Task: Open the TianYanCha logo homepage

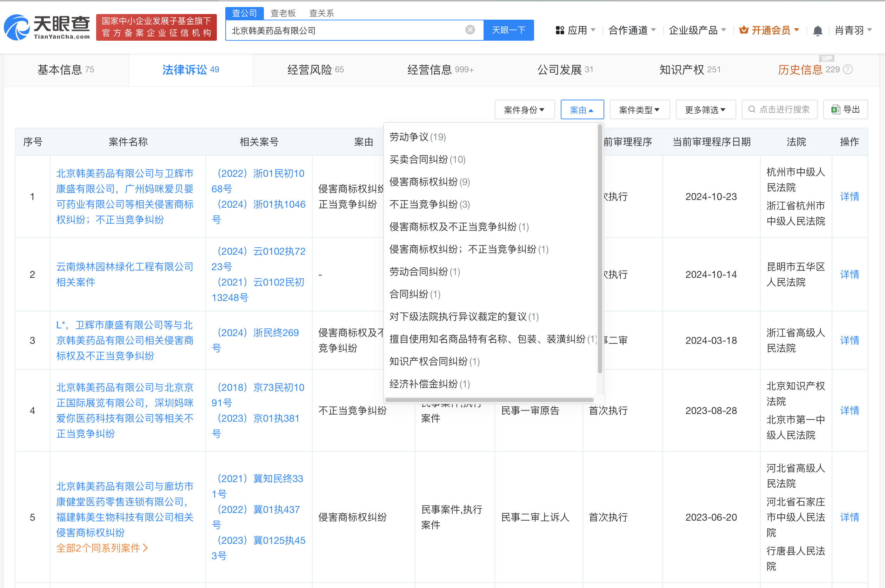Action: 47,27
